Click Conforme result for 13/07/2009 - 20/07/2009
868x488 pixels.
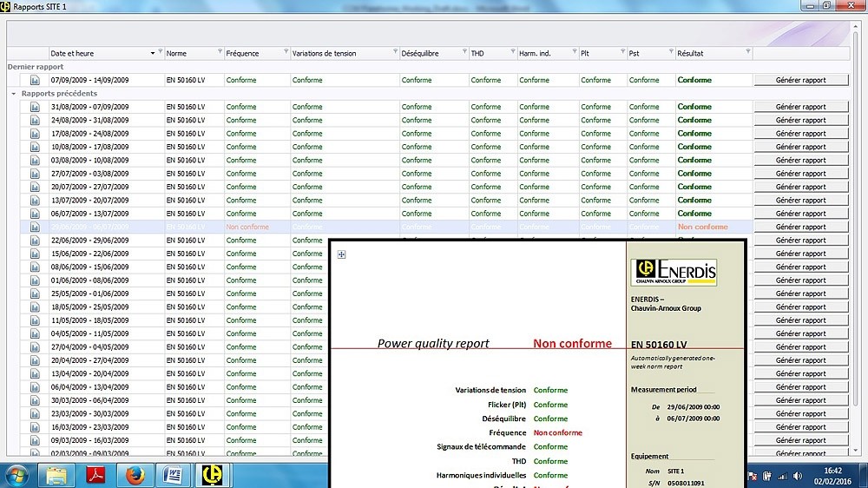pos(694,200)
